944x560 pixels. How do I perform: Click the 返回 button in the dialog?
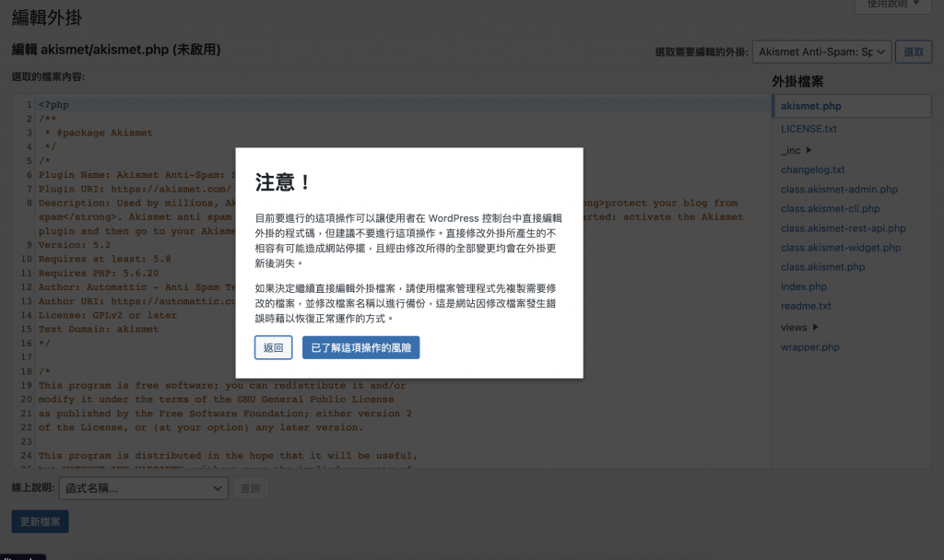pyautogui.click(x=273, y=347)
